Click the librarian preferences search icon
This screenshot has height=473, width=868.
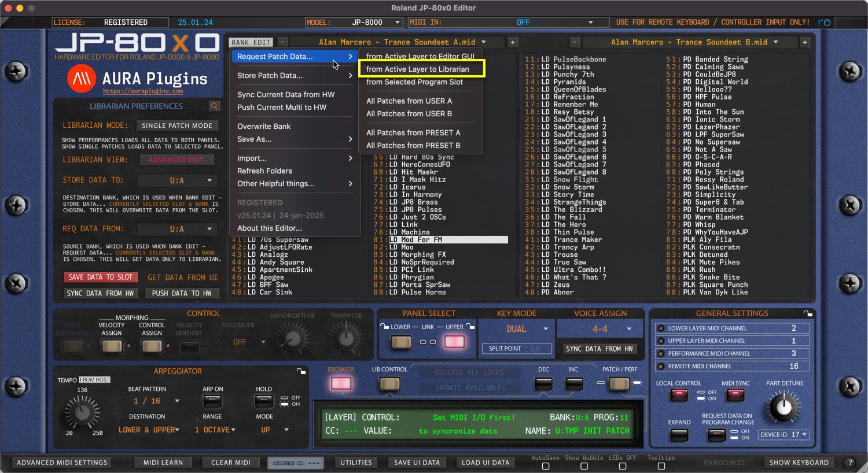tap(214, 106)
